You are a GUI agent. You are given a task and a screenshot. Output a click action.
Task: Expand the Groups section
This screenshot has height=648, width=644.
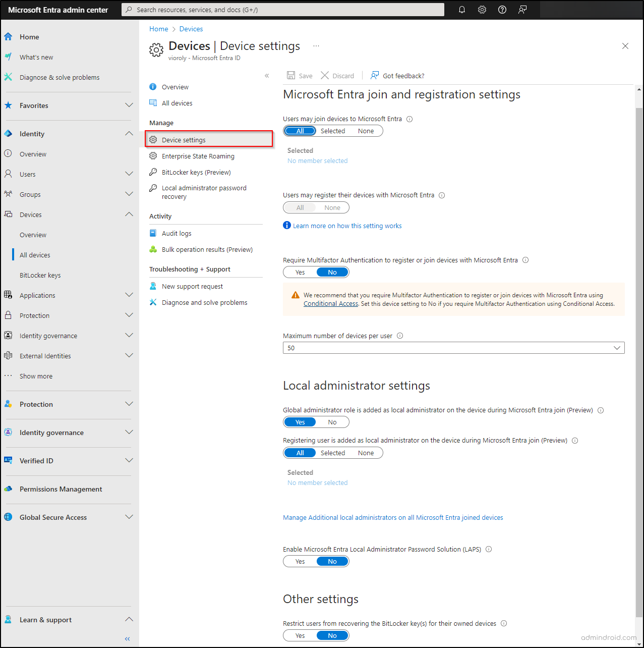click(129, 194)
